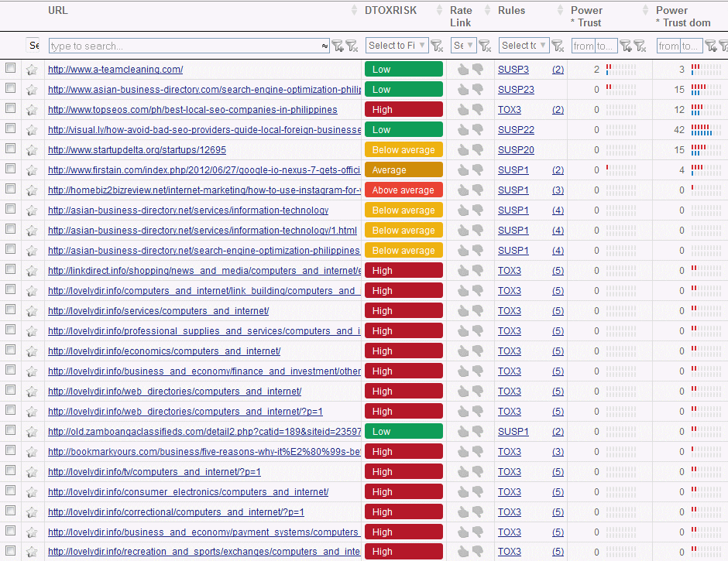This screenshot has width=728, height=561.
Task: Star the startupdelta.org row as favorite
Action: 32,150
